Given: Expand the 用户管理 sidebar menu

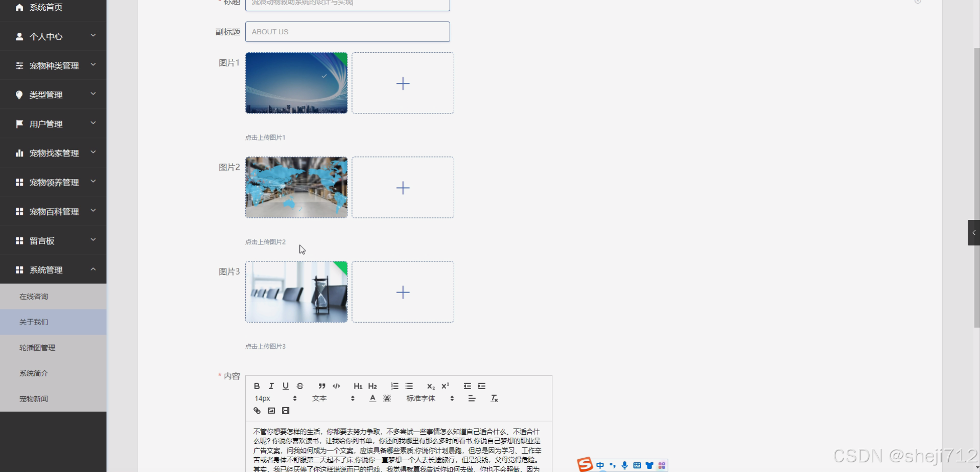Looking at the screenshot, I should click(x=53, y=124).
